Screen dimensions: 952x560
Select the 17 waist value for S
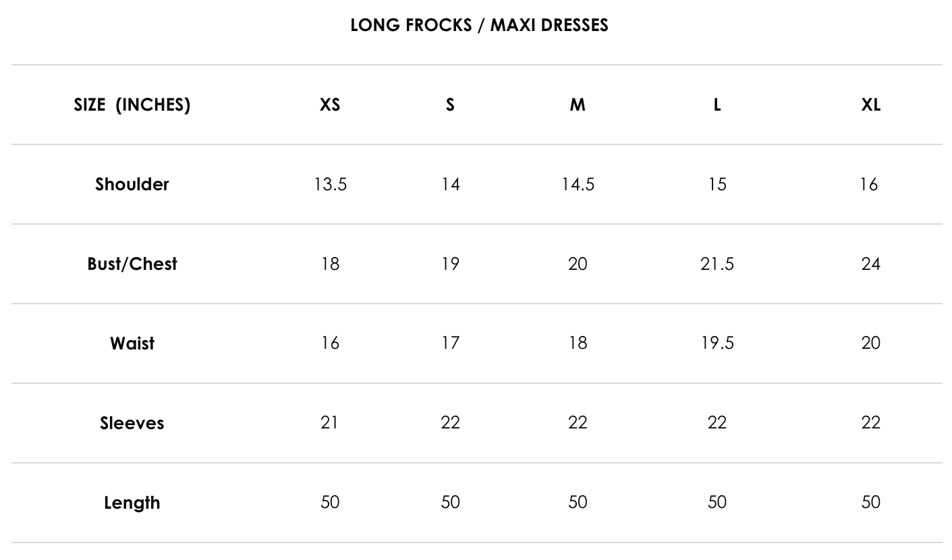click(x=450, y=343)
